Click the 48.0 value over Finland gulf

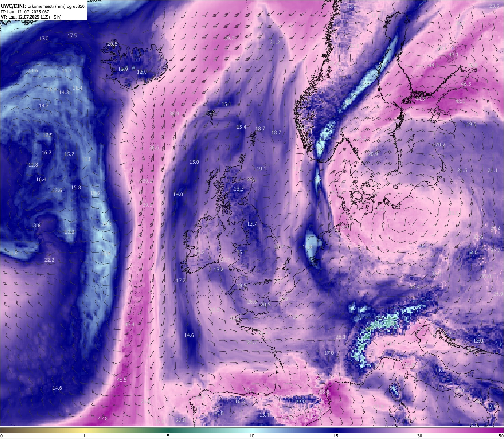(460, 102)
